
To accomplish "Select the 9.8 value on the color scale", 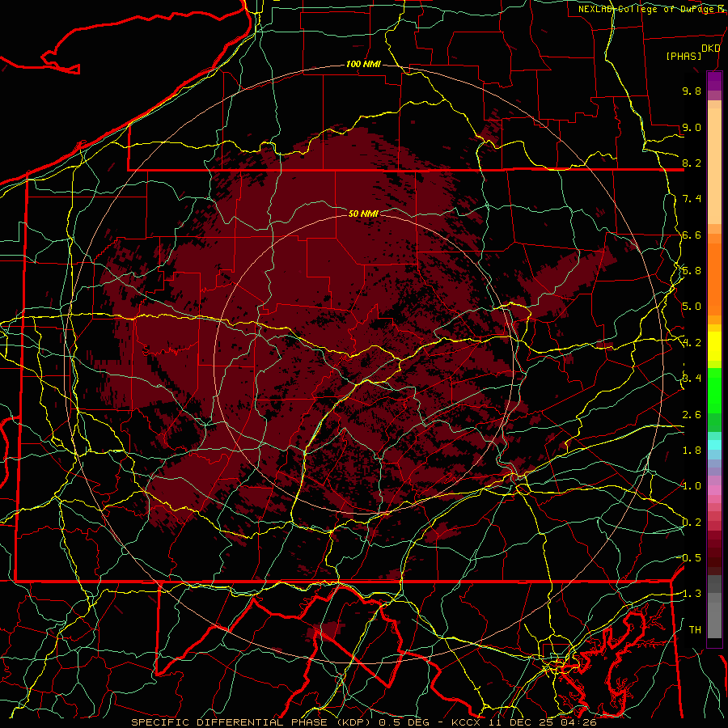I will [692, 91].
